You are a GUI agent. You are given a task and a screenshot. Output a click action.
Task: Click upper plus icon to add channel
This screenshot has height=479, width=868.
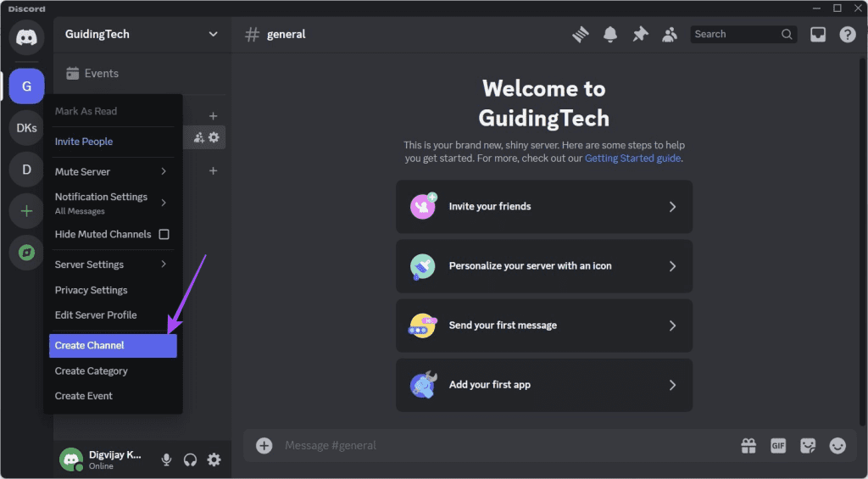pos(213,116)
